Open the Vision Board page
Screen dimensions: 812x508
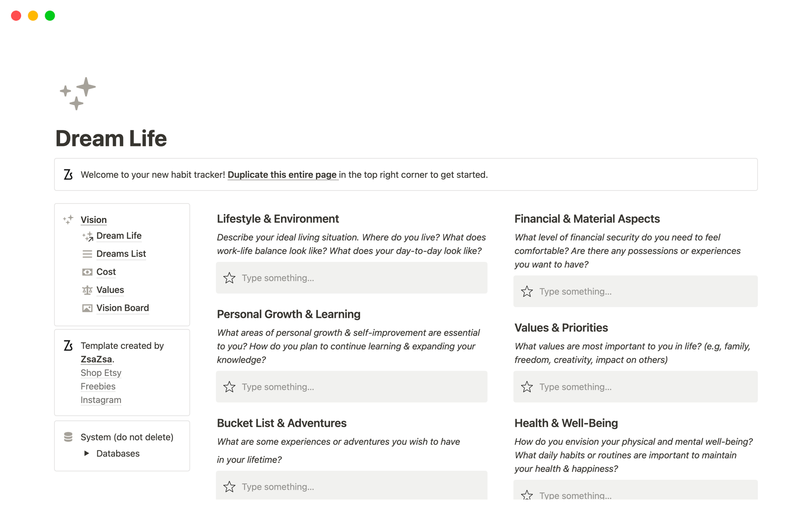(x=123, y=308)
